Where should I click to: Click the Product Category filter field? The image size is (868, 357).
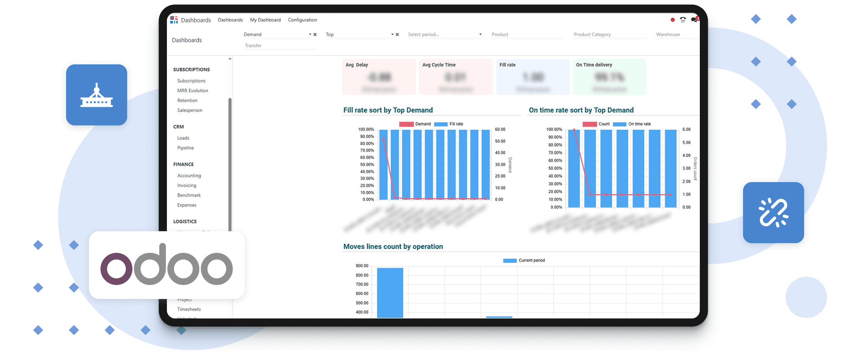point(609,35)
